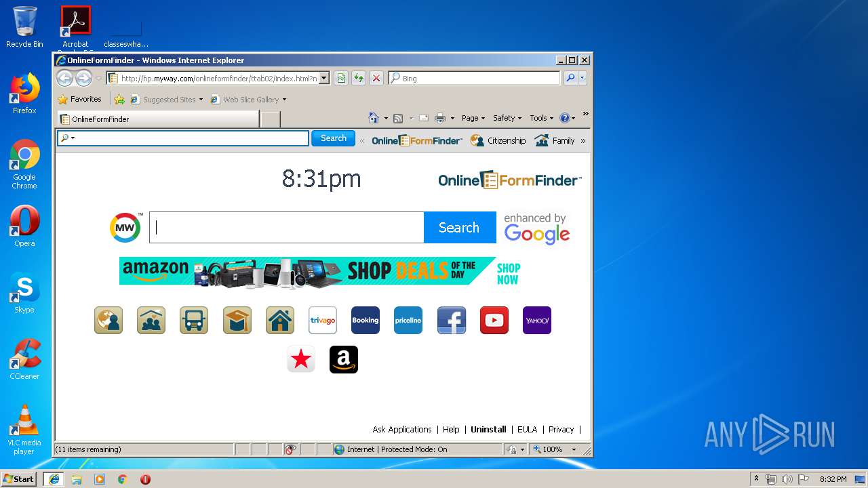
Task: Click the Bing search magnifier button
Action: coord(570,78)
